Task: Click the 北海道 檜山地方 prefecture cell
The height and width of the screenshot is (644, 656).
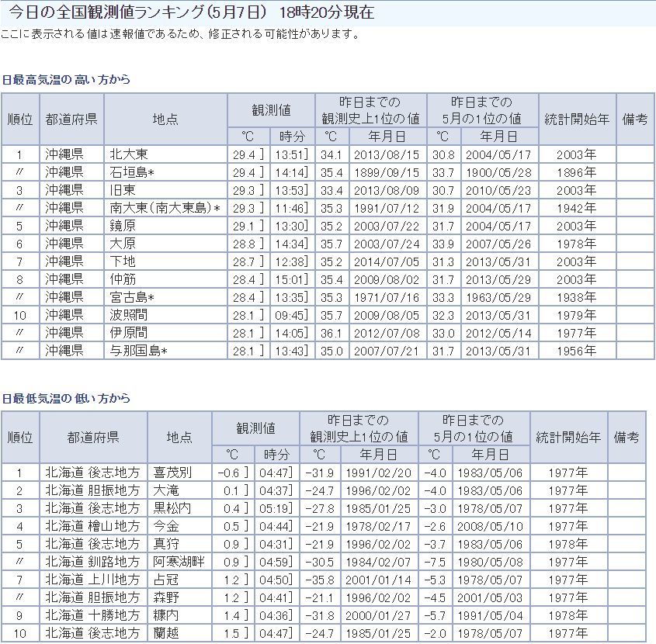Action: tap(92, 526)
